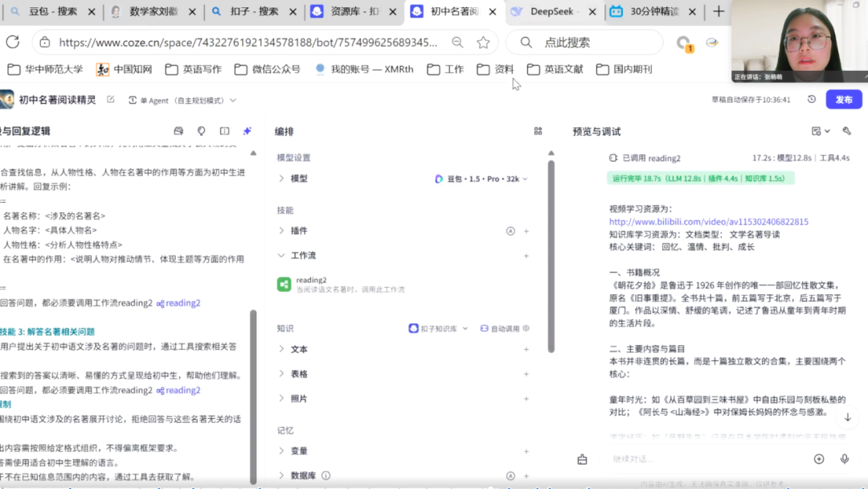
Task: Click the AI prompt optimize sparkle icon
Action: pyautogui.click(x=247, y=131)
